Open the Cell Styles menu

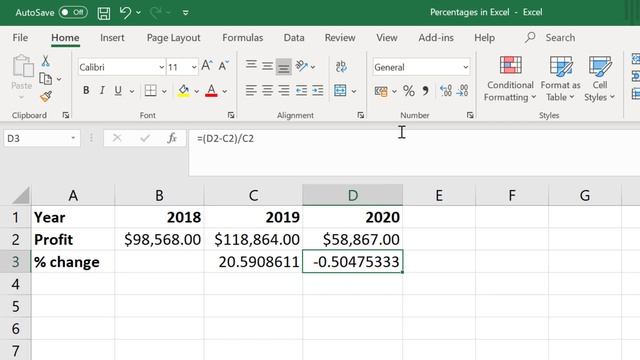point(599,78)
